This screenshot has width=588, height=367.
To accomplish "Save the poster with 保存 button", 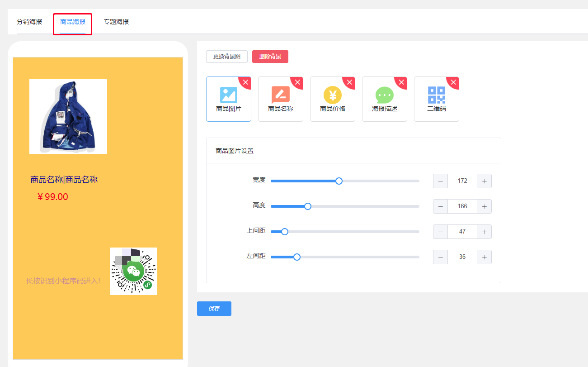I will pos(214,309).
